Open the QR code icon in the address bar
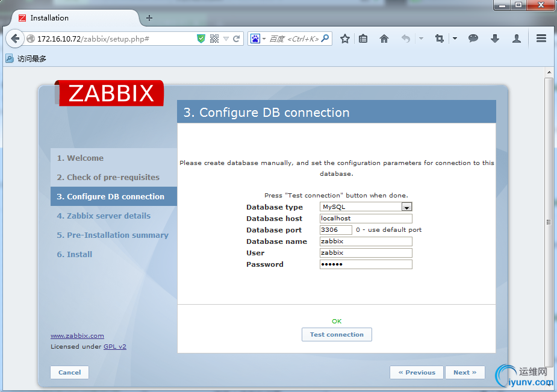 click(214, 39)
